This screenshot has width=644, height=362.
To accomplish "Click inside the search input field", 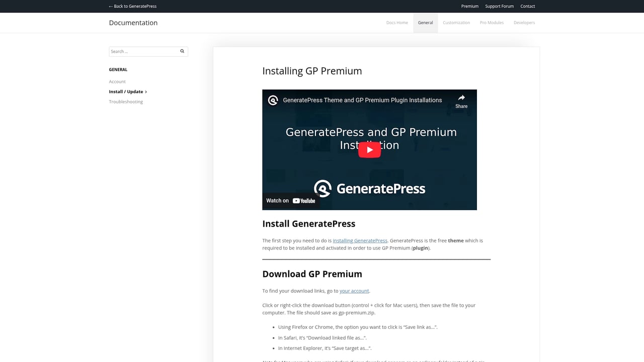I will (141, 51).
